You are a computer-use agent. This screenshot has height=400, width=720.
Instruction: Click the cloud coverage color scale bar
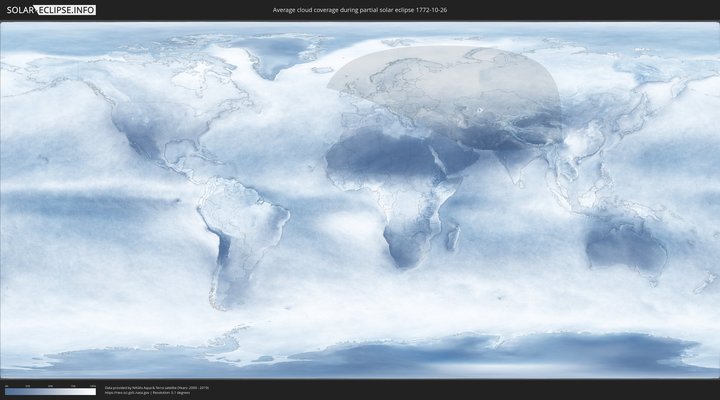(x=51, y=392)
